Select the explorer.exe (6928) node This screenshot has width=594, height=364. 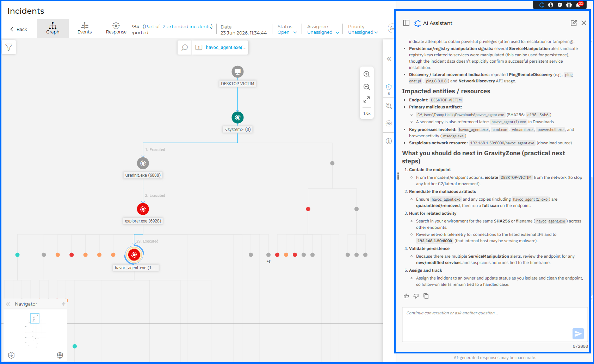coord(143,209)
